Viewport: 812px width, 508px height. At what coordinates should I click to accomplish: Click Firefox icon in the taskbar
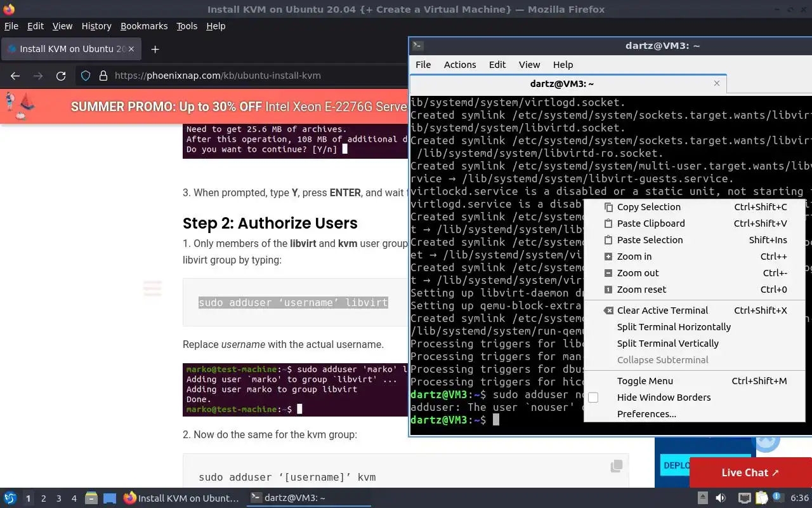pyautogui.click(x=129, y=498)
